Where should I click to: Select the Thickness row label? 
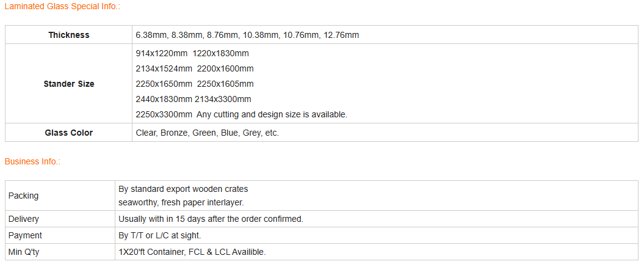(x=69, y=35)
